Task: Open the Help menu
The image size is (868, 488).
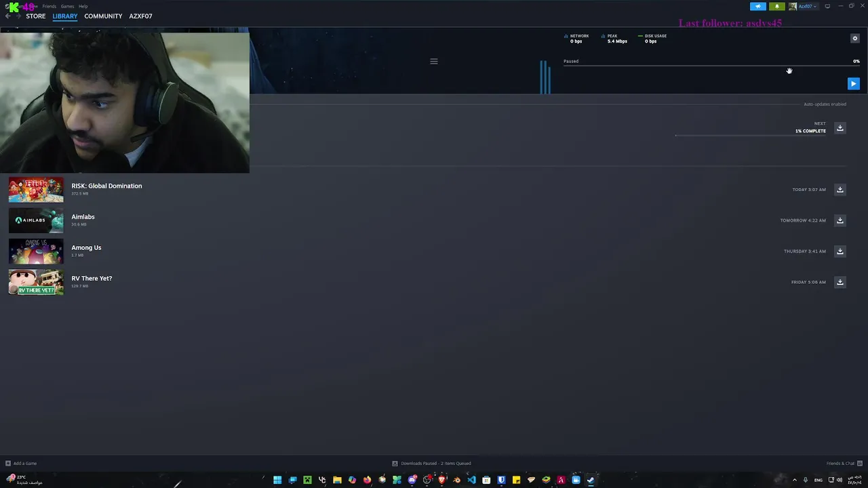Action: click(x=83, y=6)
